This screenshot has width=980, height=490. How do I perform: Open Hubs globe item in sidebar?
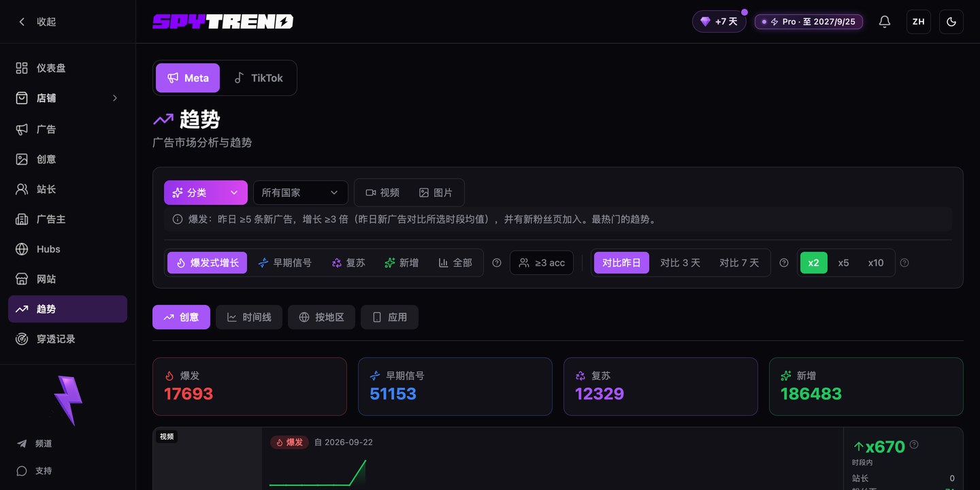tap(67, 249)
